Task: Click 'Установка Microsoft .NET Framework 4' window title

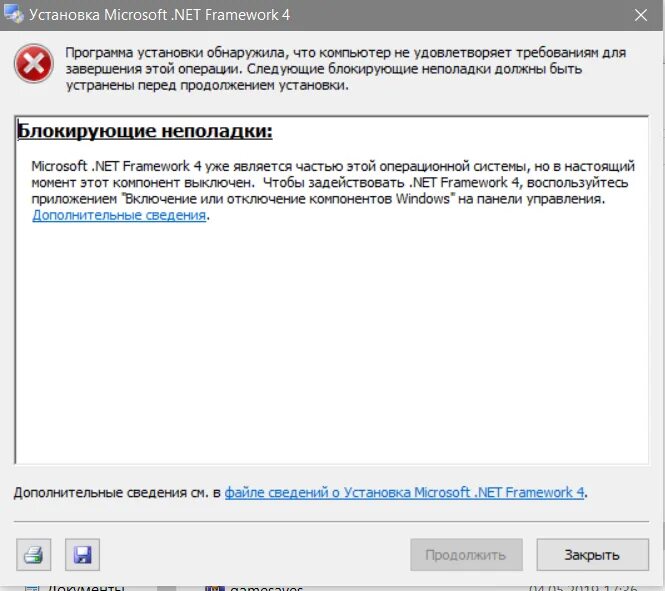Action: (x=159, y=15)
